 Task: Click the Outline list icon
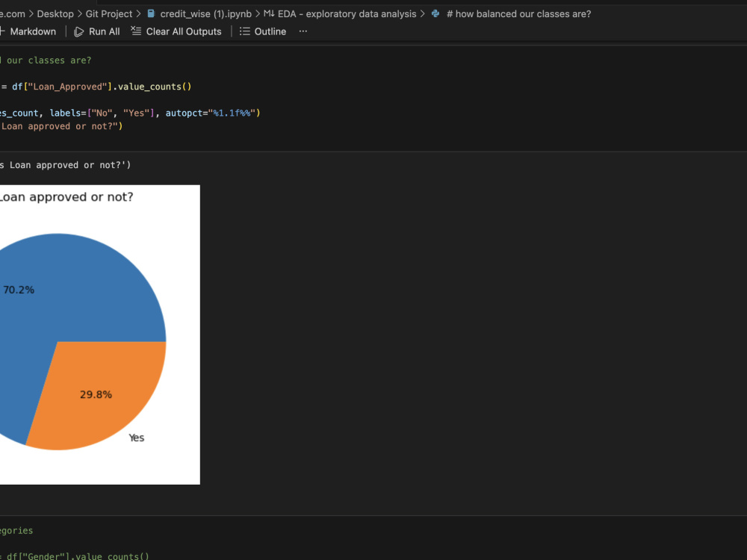click(244, 31)
